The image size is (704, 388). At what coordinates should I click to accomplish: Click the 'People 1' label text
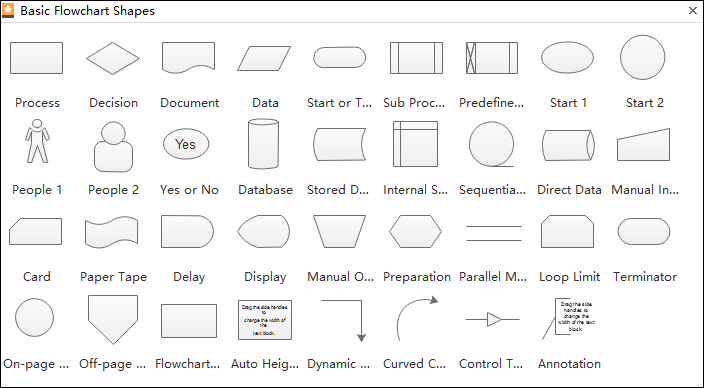tap(37, 190)
